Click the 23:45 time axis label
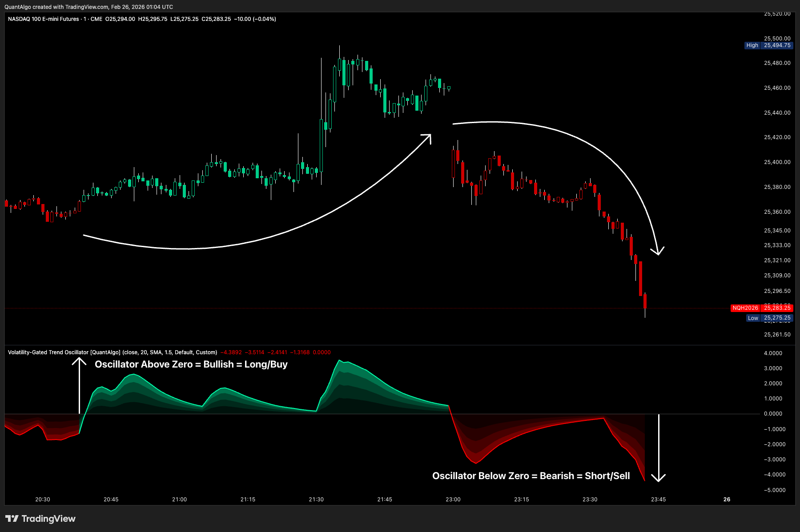The image size is (800, 532). tap(659, 500)
